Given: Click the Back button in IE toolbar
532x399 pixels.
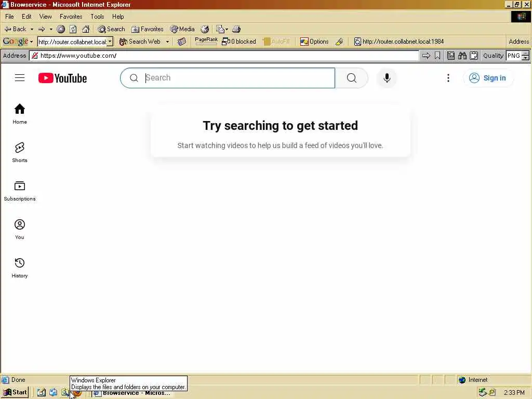Looking at the screenshot, I should [15, 29].
